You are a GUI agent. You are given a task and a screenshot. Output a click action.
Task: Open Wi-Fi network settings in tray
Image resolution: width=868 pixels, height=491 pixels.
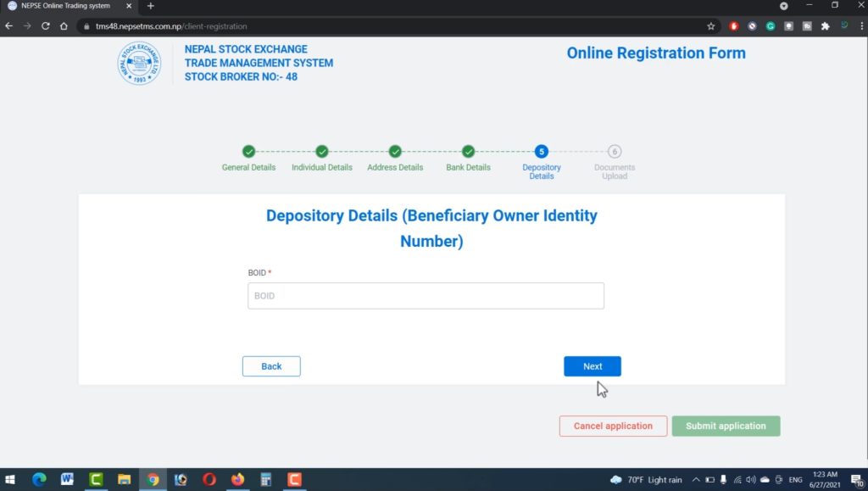click(737, 480)
